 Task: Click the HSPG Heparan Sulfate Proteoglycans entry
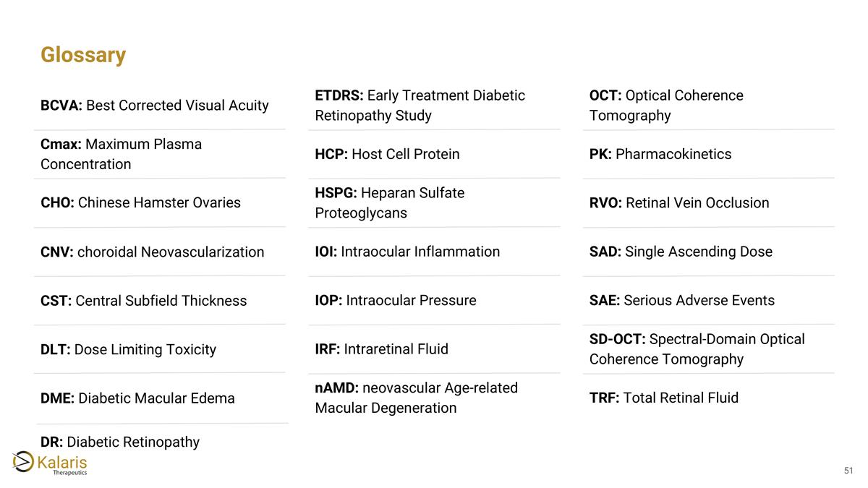coord(390,203)
